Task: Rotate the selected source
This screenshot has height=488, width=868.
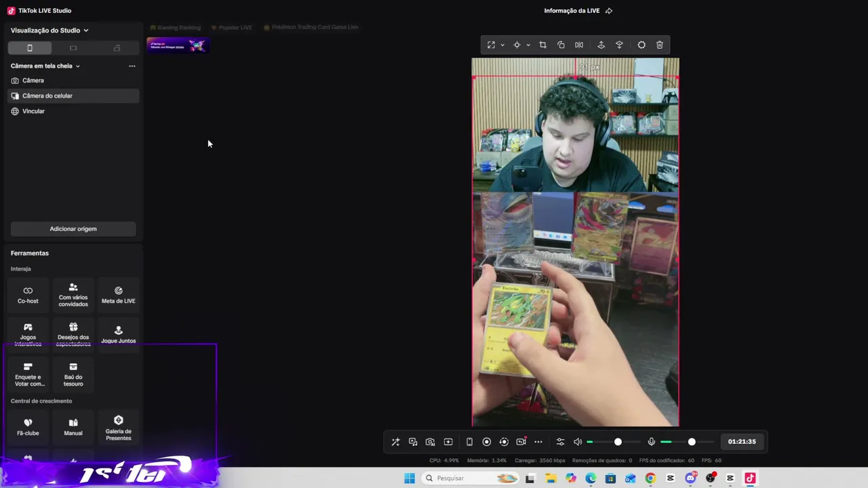Action: [x=561, y=45]
